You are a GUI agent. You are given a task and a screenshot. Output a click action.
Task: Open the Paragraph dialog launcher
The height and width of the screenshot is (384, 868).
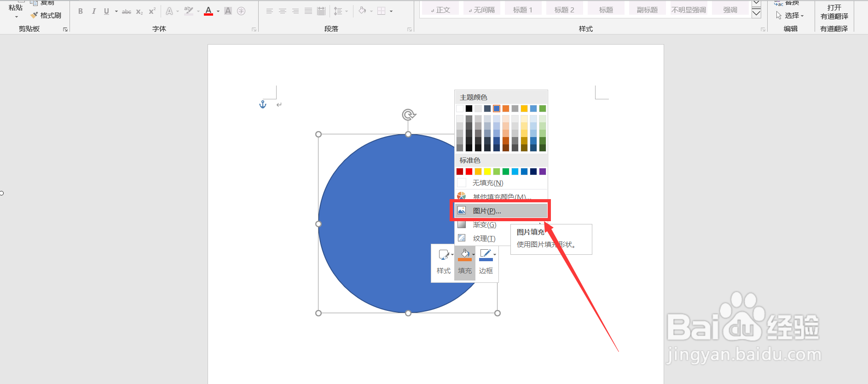[x=410, y=29]
